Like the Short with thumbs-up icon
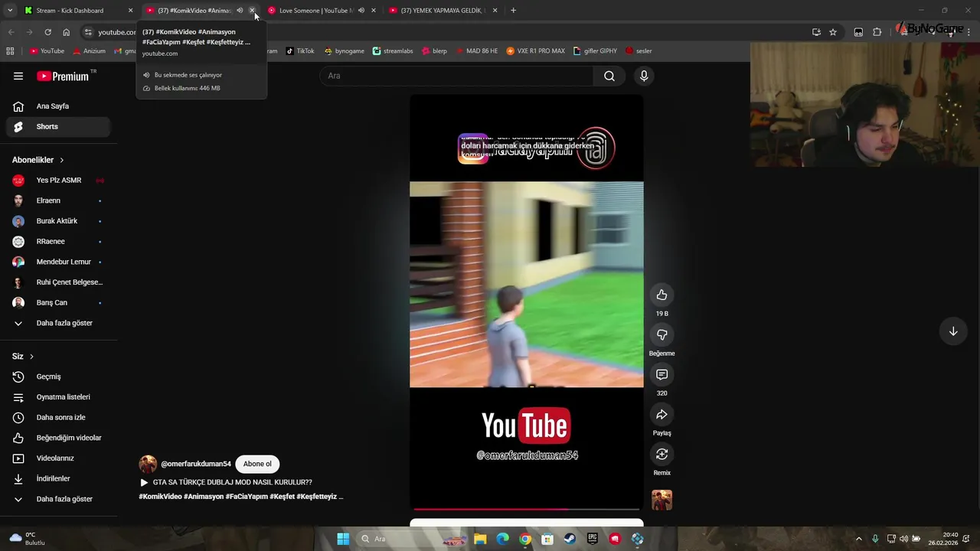The height and width of the screenshot is (551, 980). pyautogui.click(x=661, y=295)
